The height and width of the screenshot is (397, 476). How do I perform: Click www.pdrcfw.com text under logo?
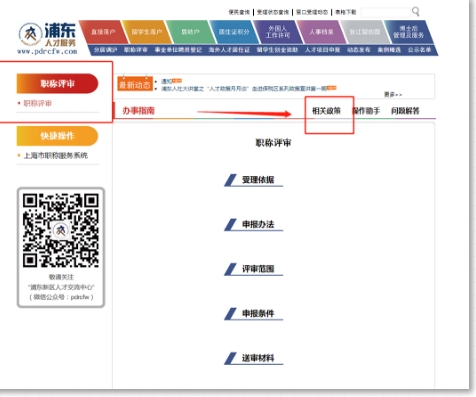[47, 52]
